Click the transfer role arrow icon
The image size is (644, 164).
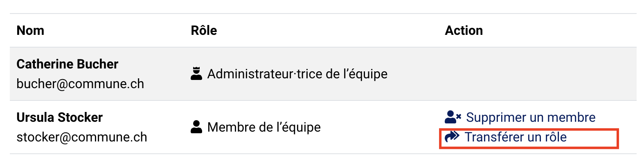coord(452,137)
